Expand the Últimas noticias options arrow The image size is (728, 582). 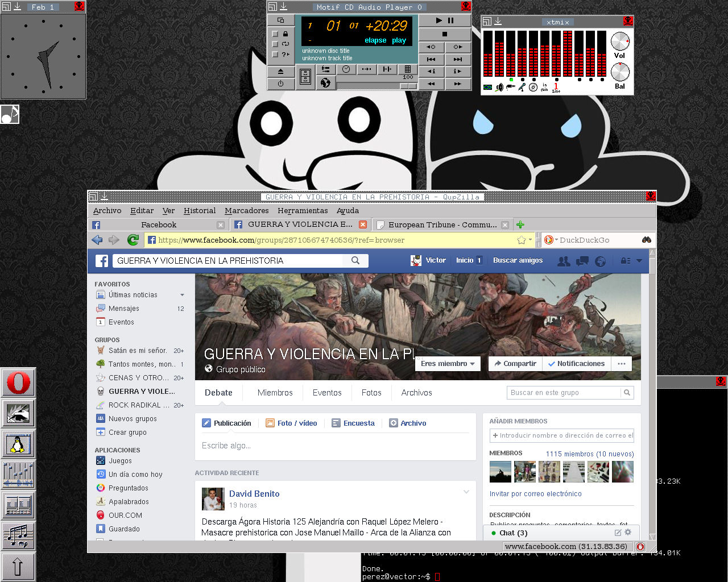click(x=182, y=295)
